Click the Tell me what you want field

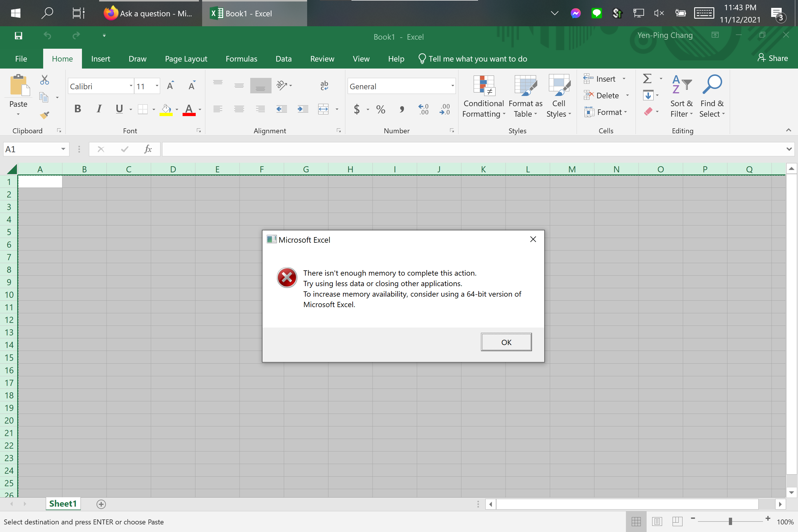tap(473, 59)
